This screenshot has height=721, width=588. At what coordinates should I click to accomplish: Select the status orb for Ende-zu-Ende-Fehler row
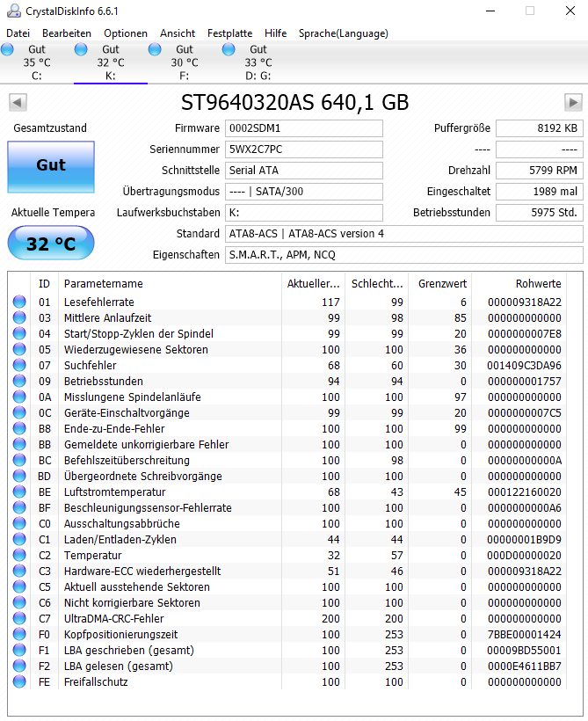point(19,428)
